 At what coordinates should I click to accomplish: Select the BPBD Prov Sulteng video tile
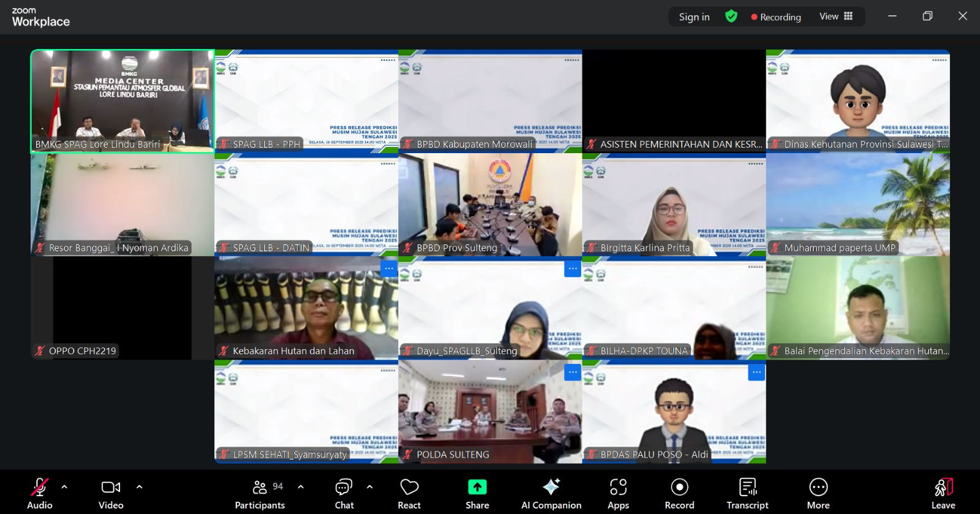coord(490,205)
